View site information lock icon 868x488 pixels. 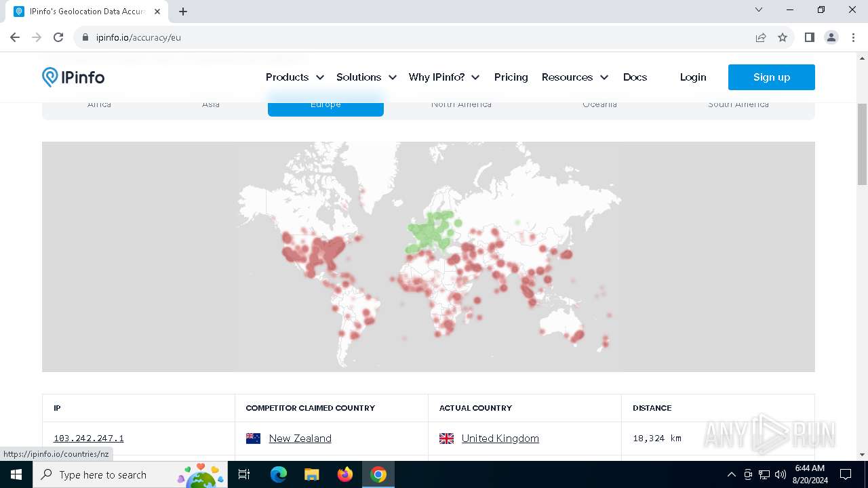(x=85, y=37)
